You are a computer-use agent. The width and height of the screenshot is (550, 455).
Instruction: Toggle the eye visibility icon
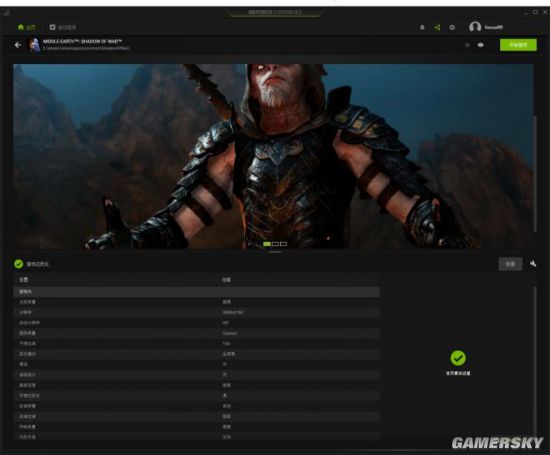click(481, 45)
